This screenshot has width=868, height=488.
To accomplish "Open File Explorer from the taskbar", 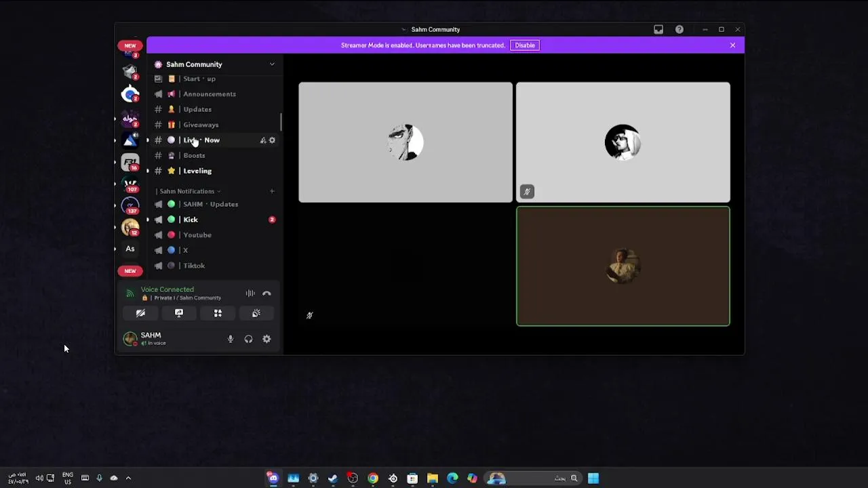I will pyautogui.click(x=433, y=479).
